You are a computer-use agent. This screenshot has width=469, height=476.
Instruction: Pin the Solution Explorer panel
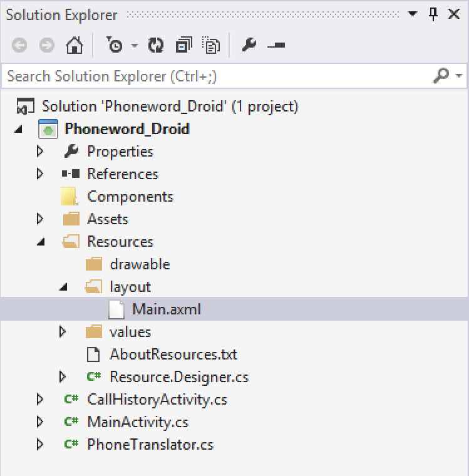(x=433, y=14)
